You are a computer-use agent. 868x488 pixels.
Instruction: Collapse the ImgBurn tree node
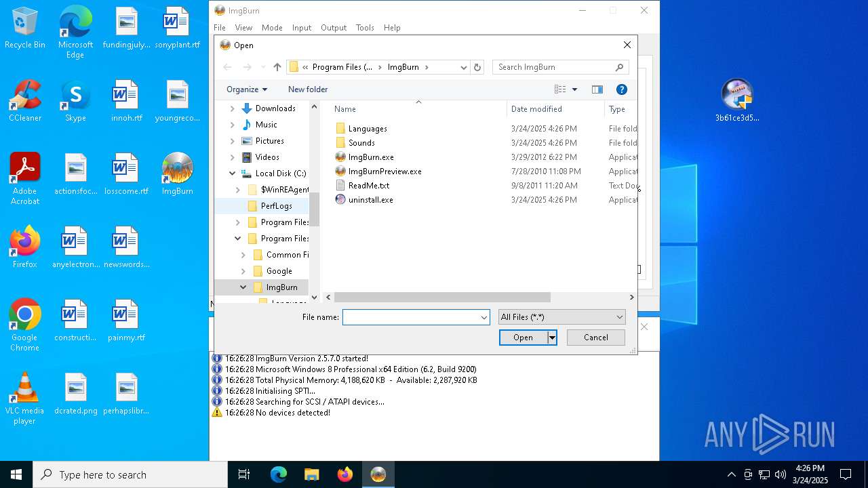243,287
